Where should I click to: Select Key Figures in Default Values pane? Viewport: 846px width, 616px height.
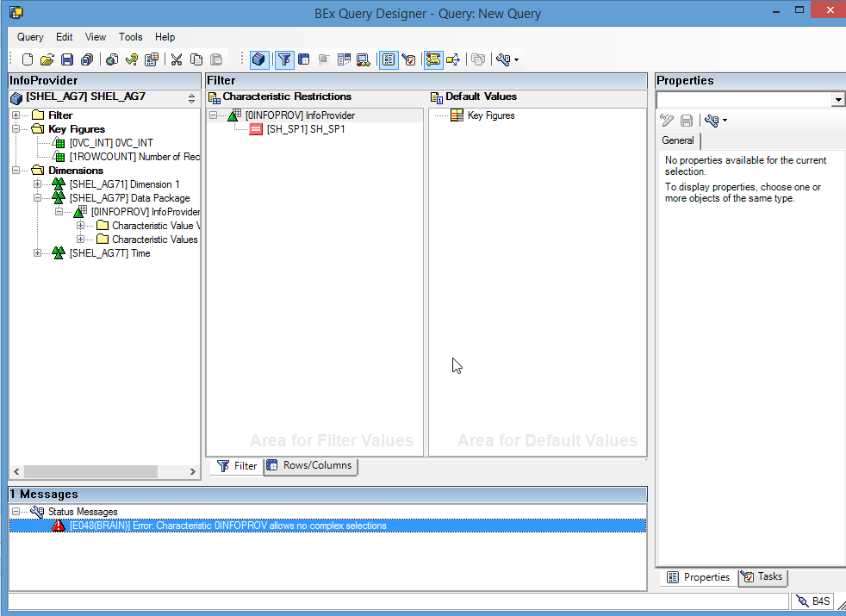[x=491, y=115]
